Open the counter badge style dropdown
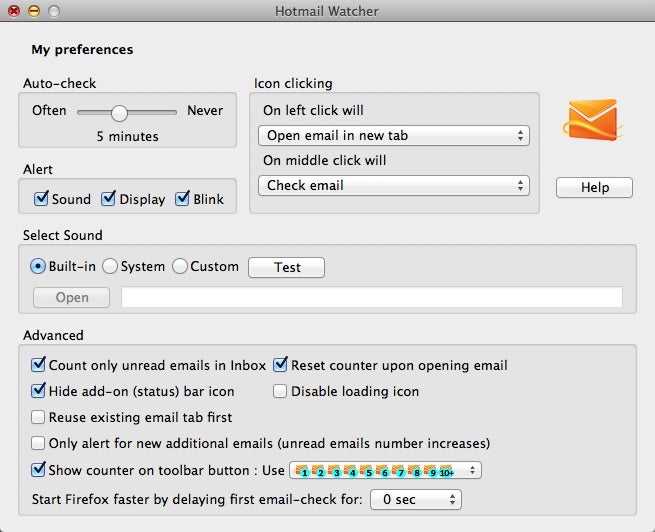This screenshot has height=532, width=655. pos(385,471)
